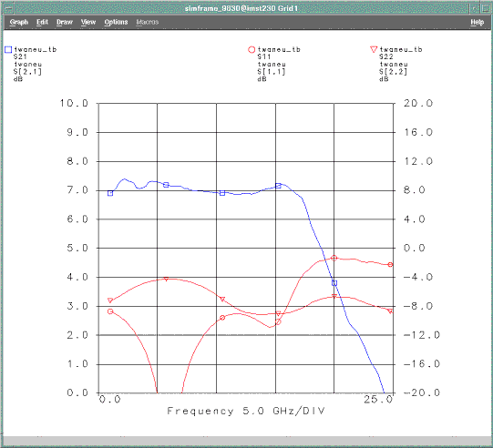Click the 4.0 left axis value
Image resolution: width=493 pixels, height=448 pixels.
pyautogui.click(x=77, y=277)
